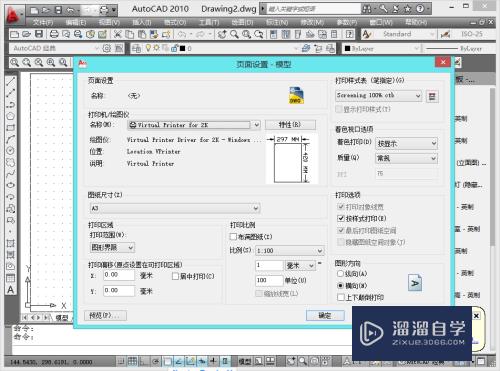Click the workspace settings gear icon
The width and height of the screenshot is (500, 371).
(107, 49)
